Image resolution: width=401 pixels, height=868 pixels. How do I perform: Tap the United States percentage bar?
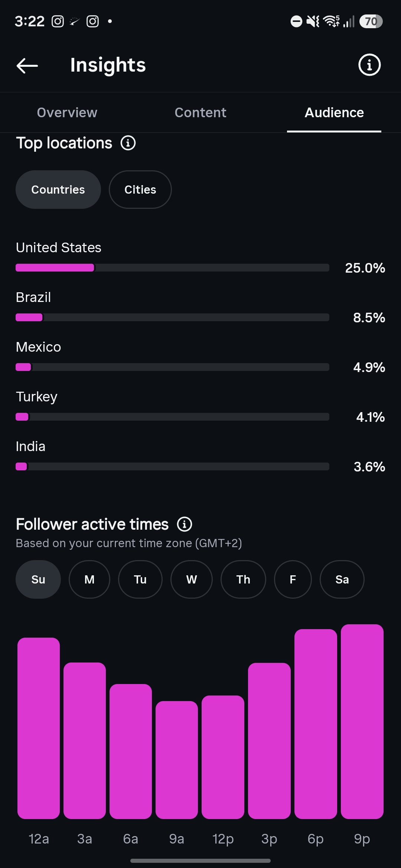(x=172, y=268)
